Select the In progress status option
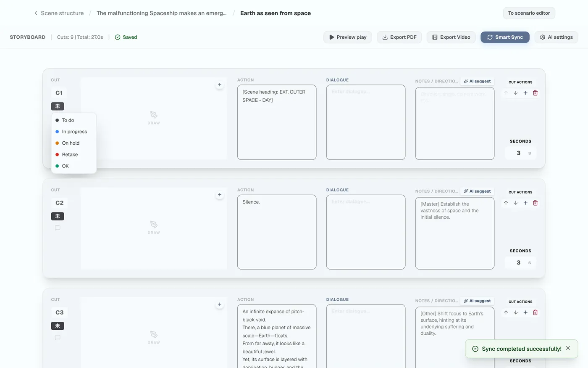Image resolution: width=588 pixels, height=368 pixels. pyautogui.click(x=74, y=132)
